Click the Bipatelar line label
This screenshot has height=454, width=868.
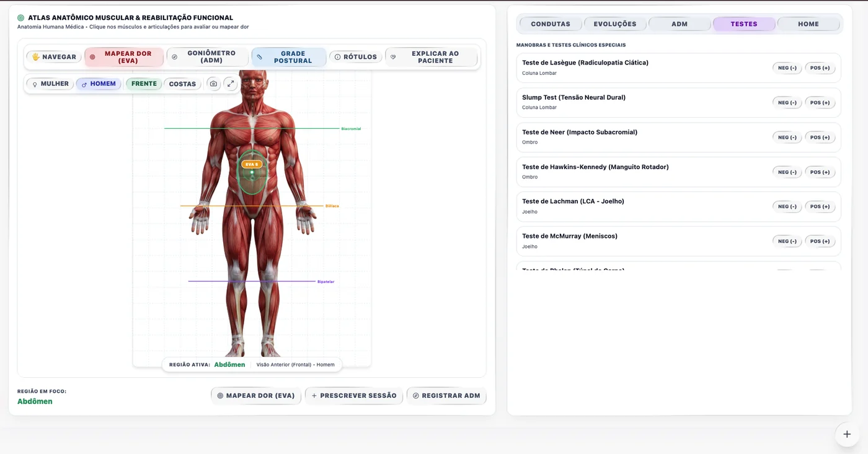325,282
